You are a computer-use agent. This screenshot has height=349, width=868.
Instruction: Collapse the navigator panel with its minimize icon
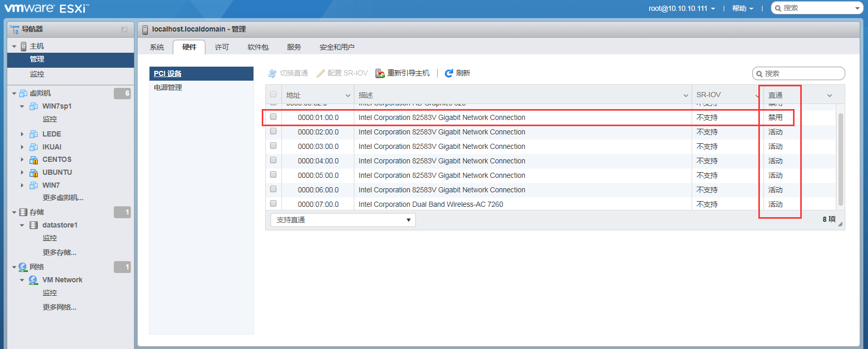[124, 29]
